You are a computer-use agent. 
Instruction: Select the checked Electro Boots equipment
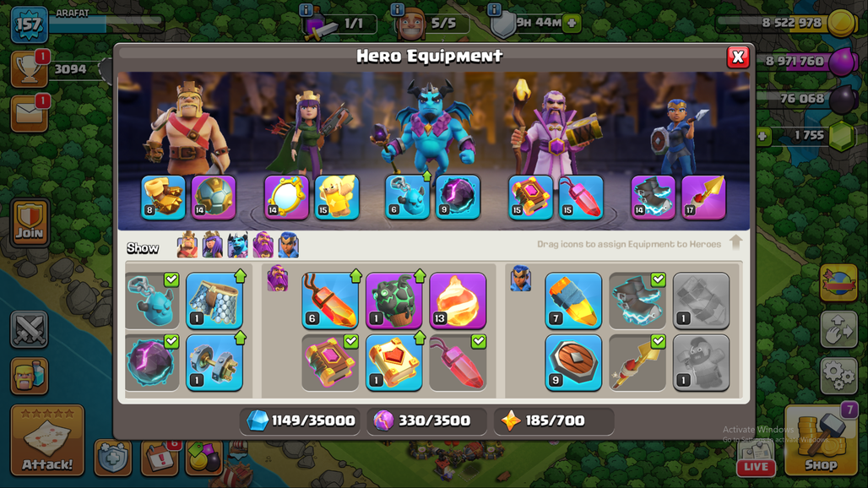(637, 301)
